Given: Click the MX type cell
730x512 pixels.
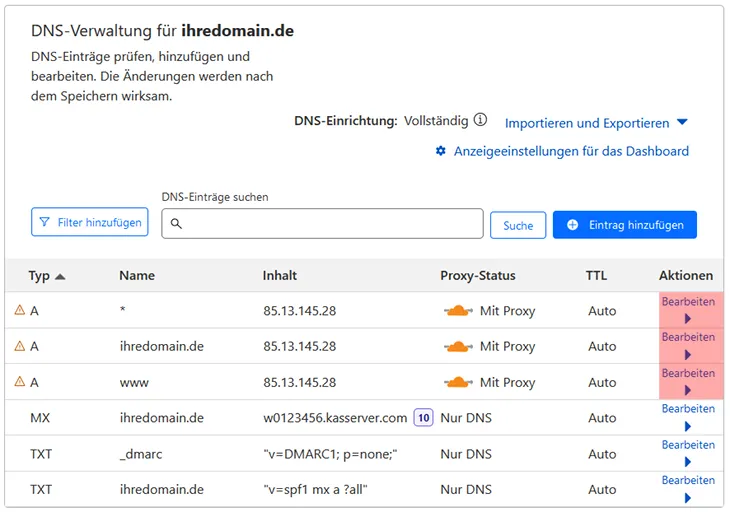Looking at the screenshot, I should [40, 418].
